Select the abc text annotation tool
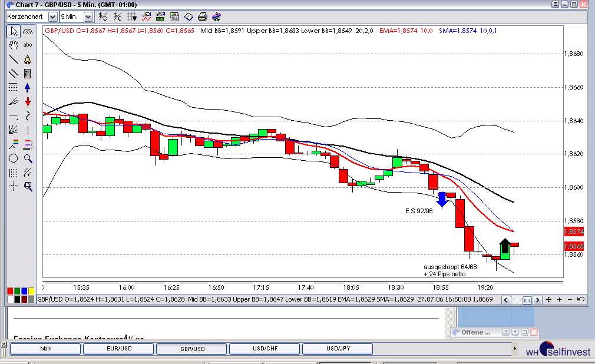The height and width of the screenshot is (364, 595). (28, 45)
